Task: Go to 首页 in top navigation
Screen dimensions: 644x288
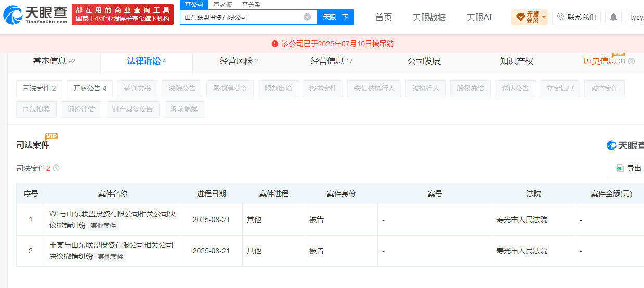Action: point(384,17)
